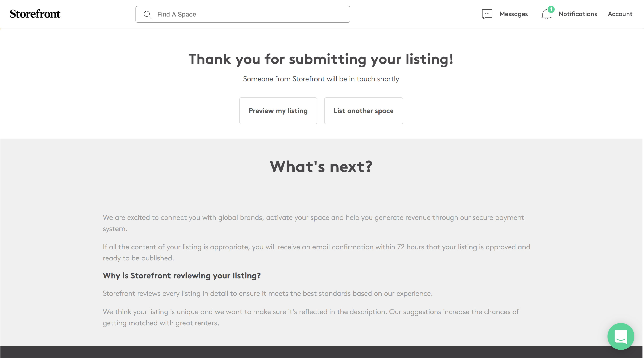This screenshot has width=644, height=358.
Task: Click the notification bell icon
Action: (x=546, y=15)
